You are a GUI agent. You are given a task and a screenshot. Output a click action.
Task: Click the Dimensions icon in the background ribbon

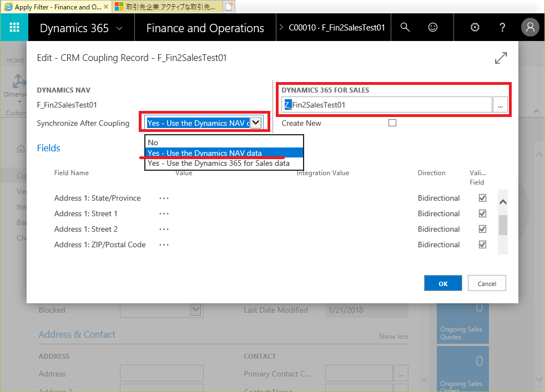18,82
